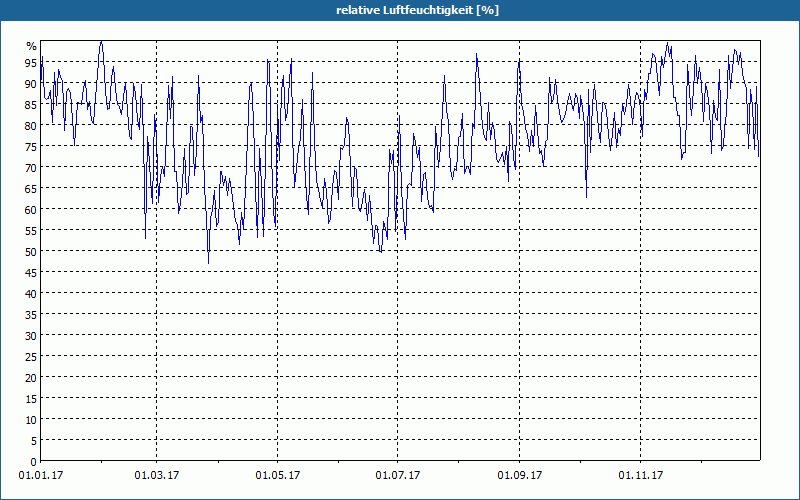
Task: Click the 40 y-axis value
Action: [31, 293]
